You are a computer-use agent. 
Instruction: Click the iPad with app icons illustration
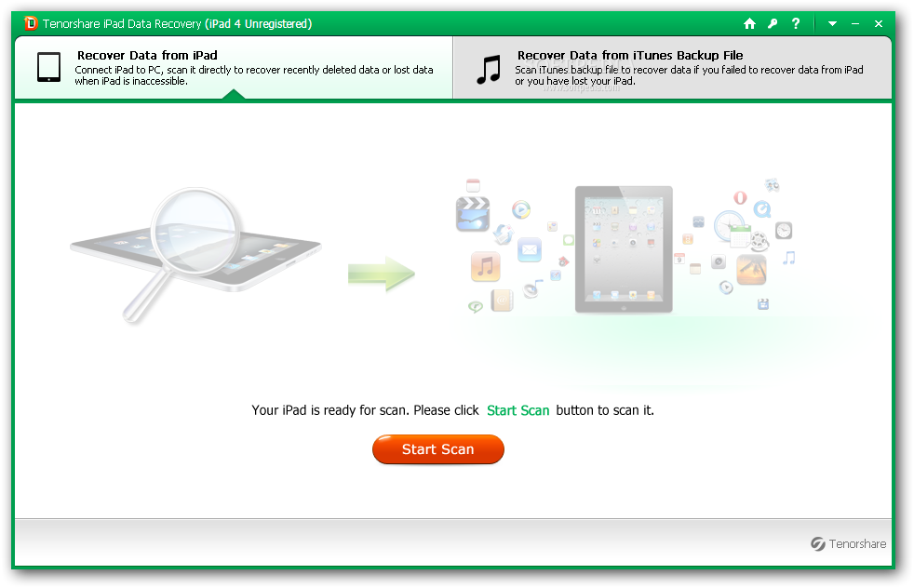click(x=623, y=249)
